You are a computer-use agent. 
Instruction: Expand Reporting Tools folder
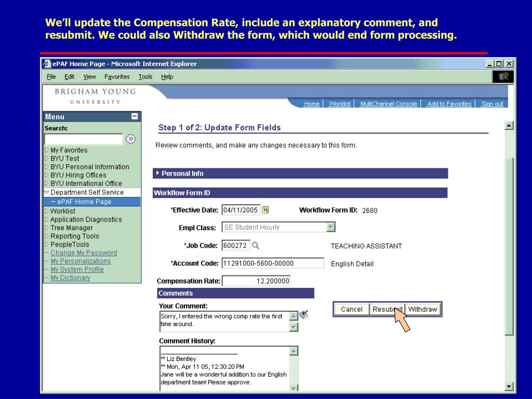click(46, 236)
